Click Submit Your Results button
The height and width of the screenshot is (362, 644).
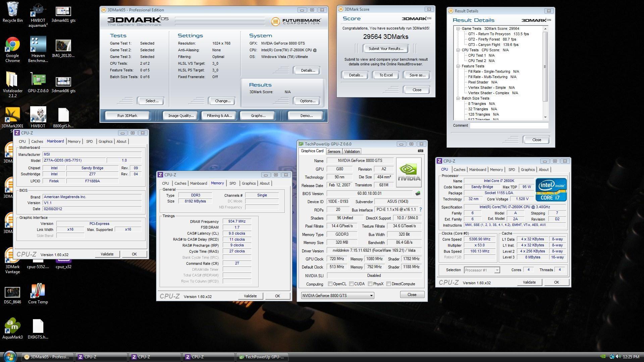tap(386, 49)
